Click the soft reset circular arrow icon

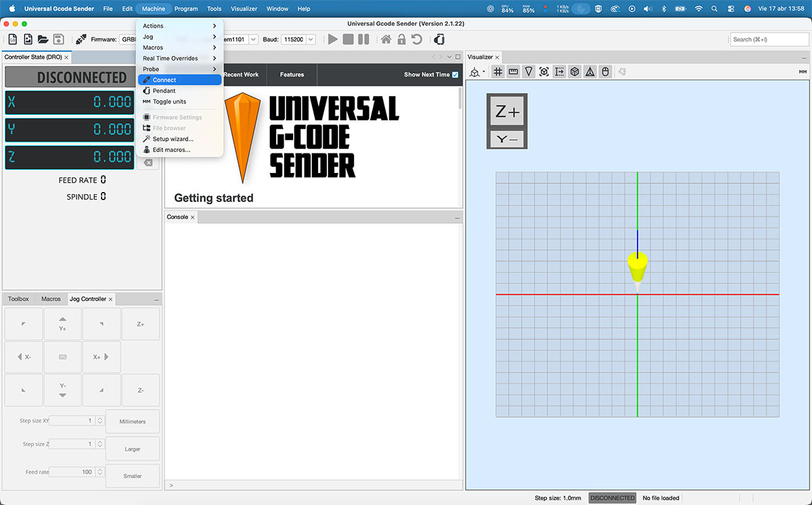tap(417, 39)
